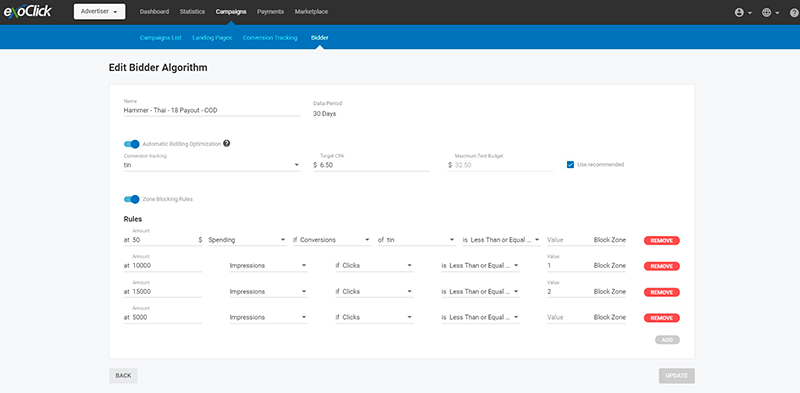Open the globe language selector

click(770, 13)
